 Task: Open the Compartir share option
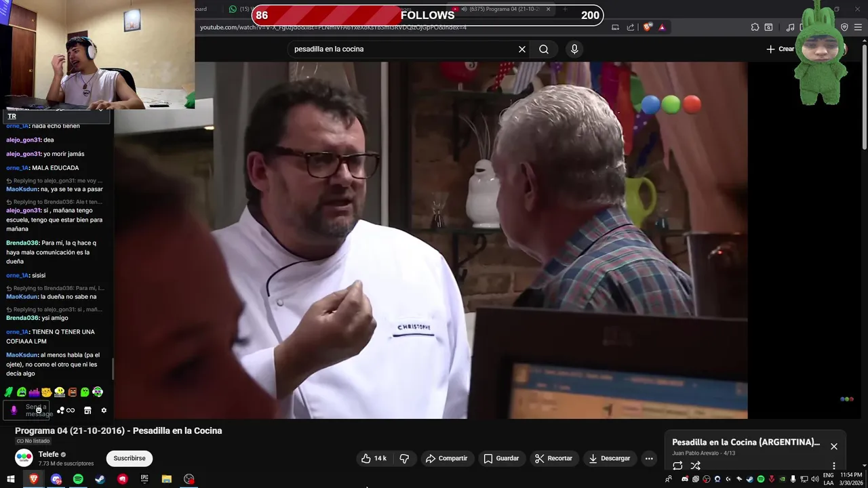[x=446, y=459]
